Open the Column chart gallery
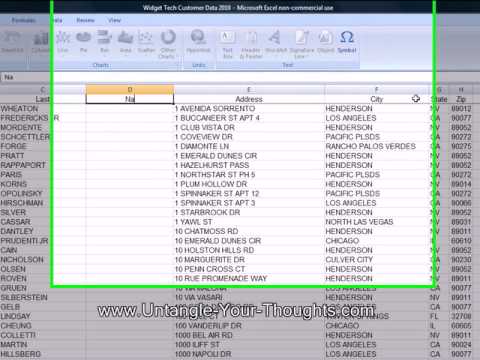The image size is (480, 360). pyautogui.click(x=40, y=42)
